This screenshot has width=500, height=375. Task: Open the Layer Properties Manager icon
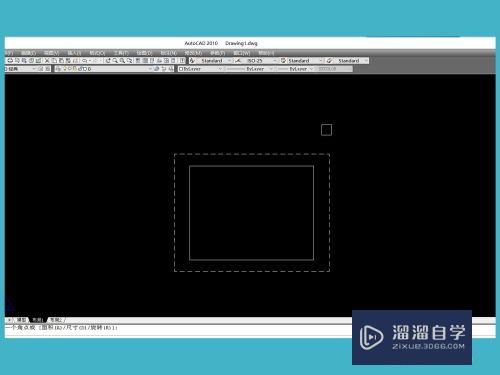58,69
